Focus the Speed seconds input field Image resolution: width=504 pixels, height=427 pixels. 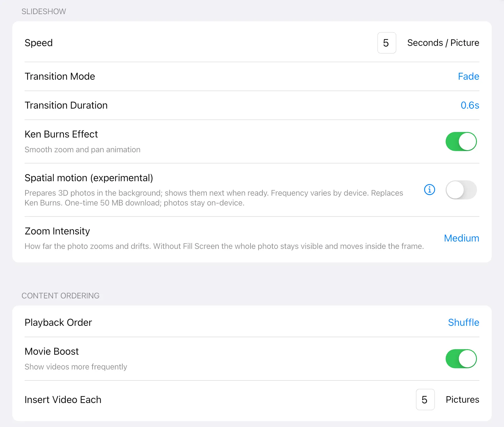[x=387, y=43]
